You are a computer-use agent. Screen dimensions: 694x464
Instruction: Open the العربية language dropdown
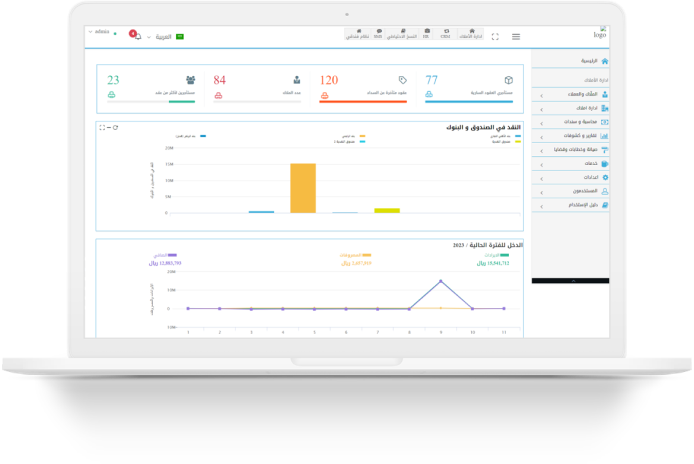click(x=159, y=37)
